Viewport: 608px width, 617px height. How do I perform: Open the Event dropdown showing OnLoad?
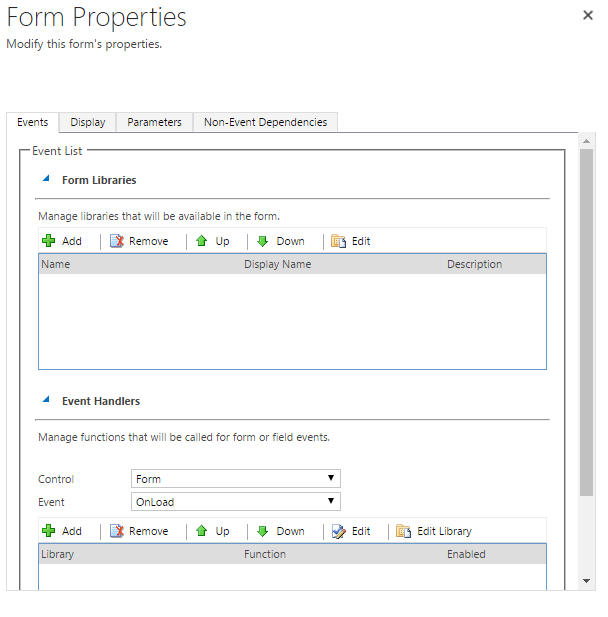point(236,502)
